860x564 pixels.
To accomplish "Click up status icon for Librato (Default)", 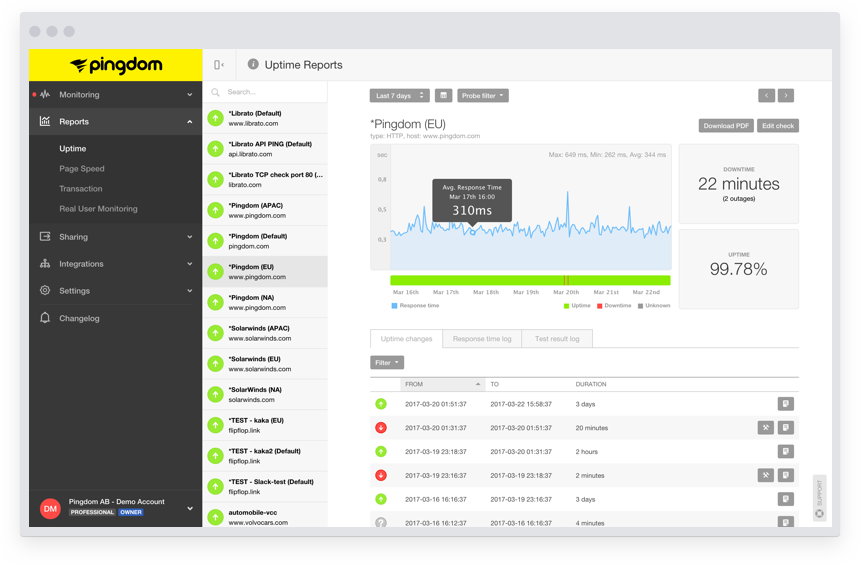I will click(x=216, y=118).
